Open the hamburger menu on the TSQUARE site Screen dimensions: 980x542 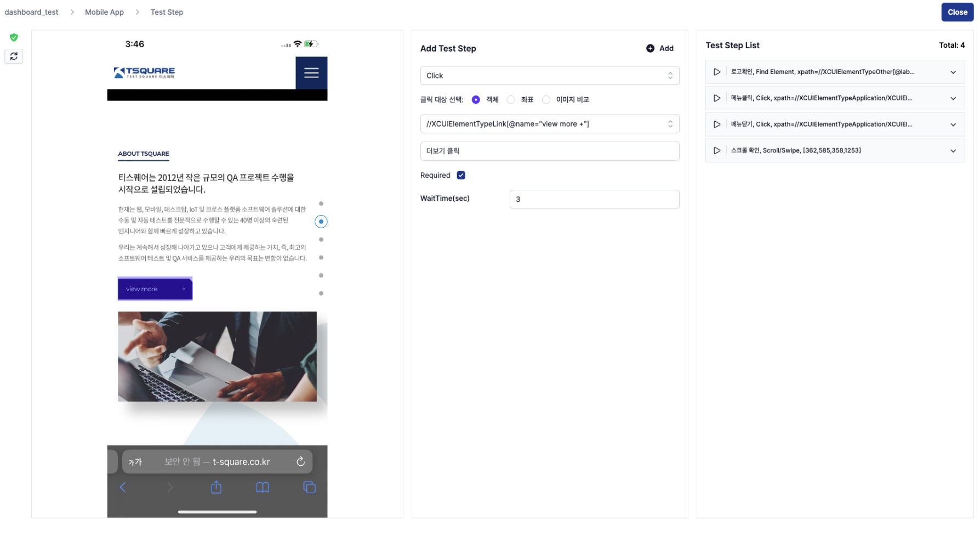point(311,72)
